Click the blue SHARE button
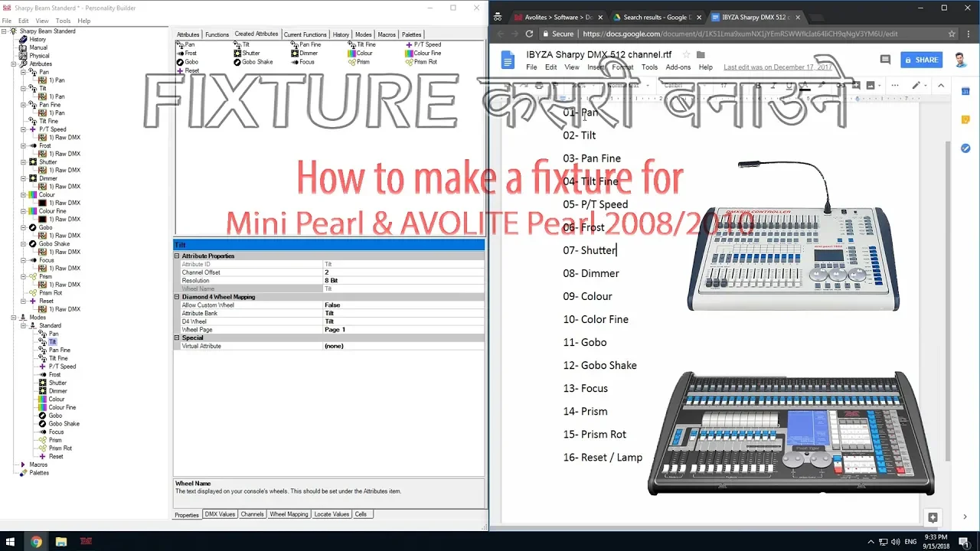The height and width of the screenshot is (551, 980). point(921,60)
